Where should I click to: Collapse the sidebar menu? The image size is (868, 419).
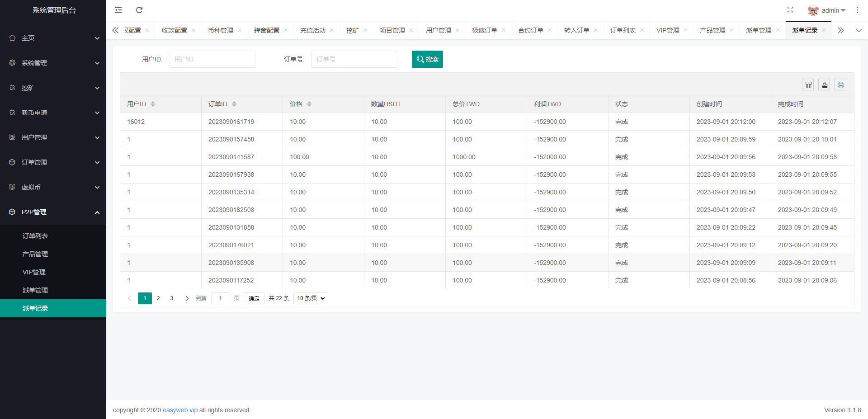118,10
